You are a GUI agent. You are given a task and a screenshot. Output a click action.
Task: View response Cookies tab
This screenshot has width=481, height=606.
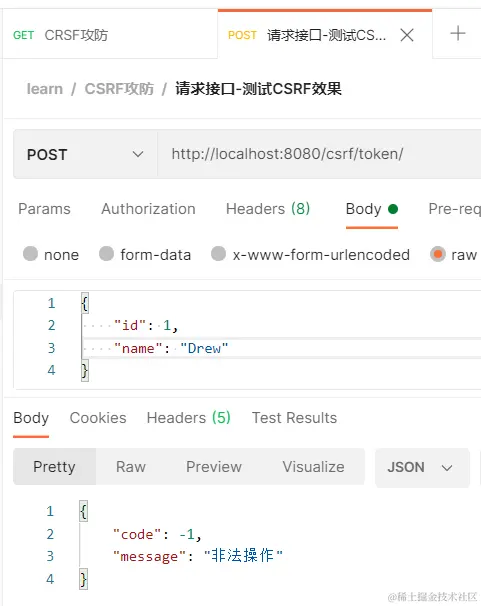coord(98,418)
